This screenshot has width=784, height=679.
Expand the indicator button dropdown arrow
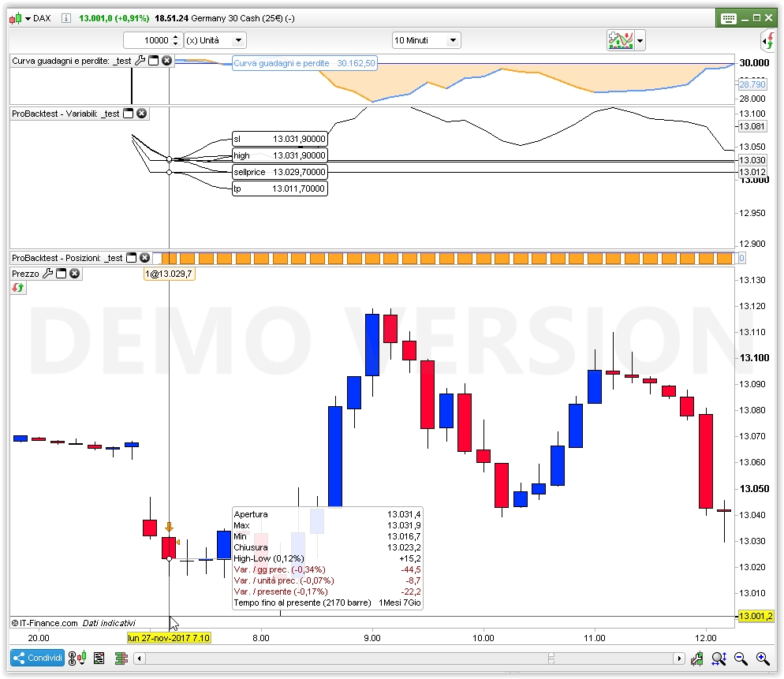pyautogui.click(x=640, y=41)
